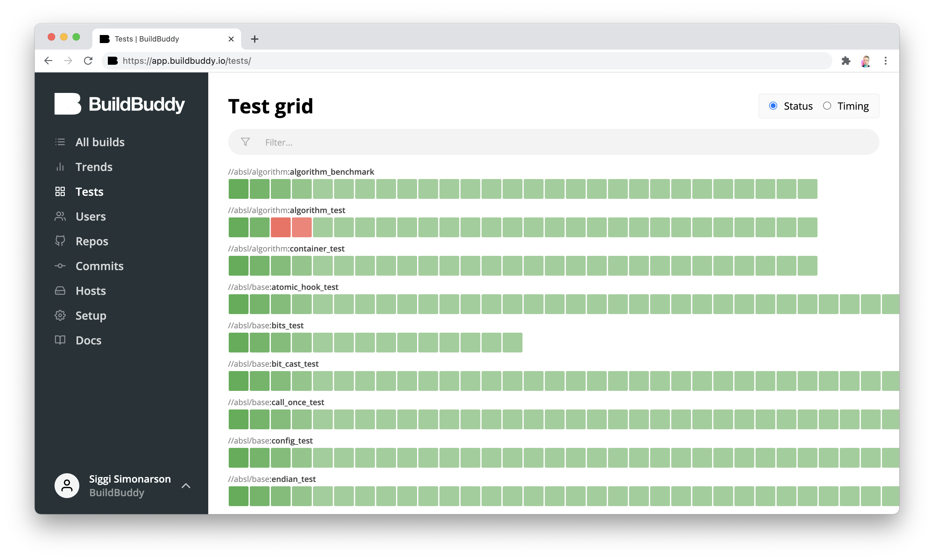Viewport: 934px width, 560px height.
Task: Open Repos page in sidebar
Action: pyautogui.click(x=92, y=241)
